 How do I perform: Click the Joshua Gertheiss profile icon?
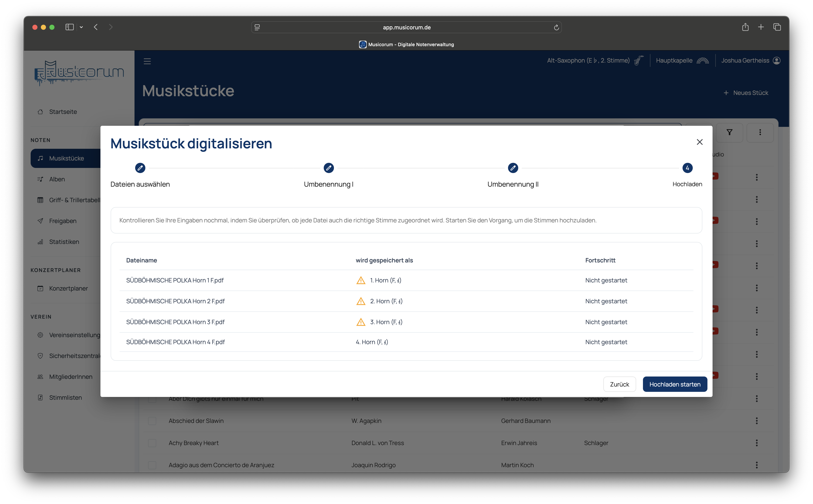[x=777, y=61]
